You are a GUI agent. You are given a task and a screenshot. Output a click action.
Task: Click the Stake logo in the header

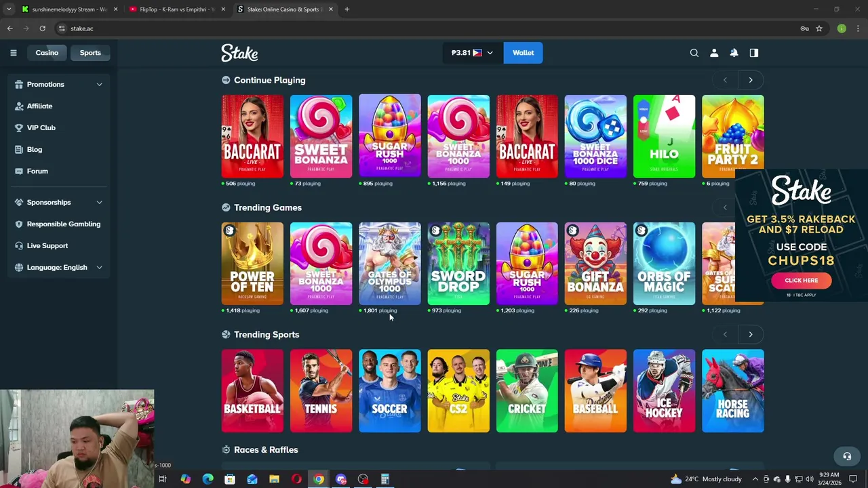tap(239, 53)
